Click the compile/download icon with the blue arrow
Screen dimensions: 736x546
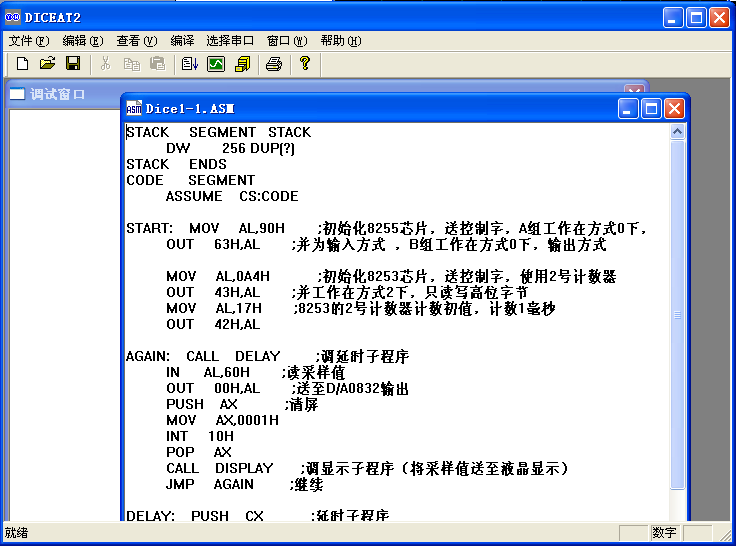click(x=190, y=64)
